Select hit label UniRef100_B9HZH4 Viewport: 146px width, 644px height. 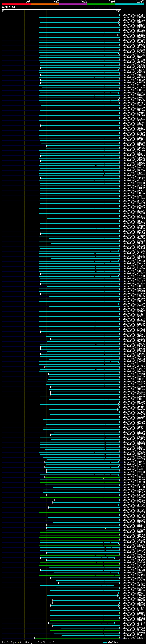(134, 90)
